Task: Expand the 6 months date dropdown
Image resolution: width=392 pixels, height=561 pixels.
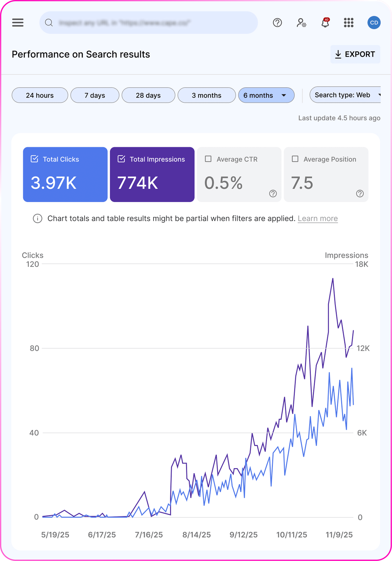Action: click(283, 95)
